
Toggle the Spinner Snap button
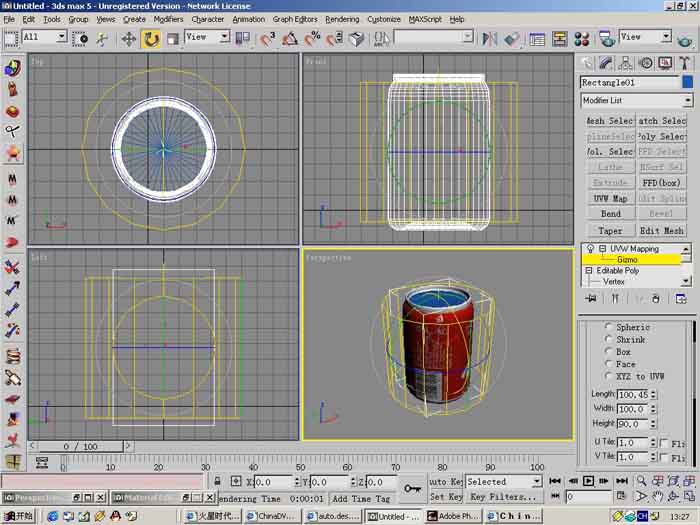pyautogui.click(x=334, y=39)
